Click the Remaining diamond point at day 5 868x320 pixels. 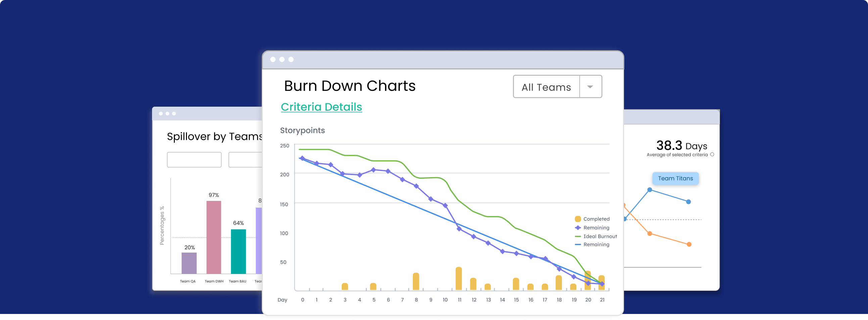373,170
